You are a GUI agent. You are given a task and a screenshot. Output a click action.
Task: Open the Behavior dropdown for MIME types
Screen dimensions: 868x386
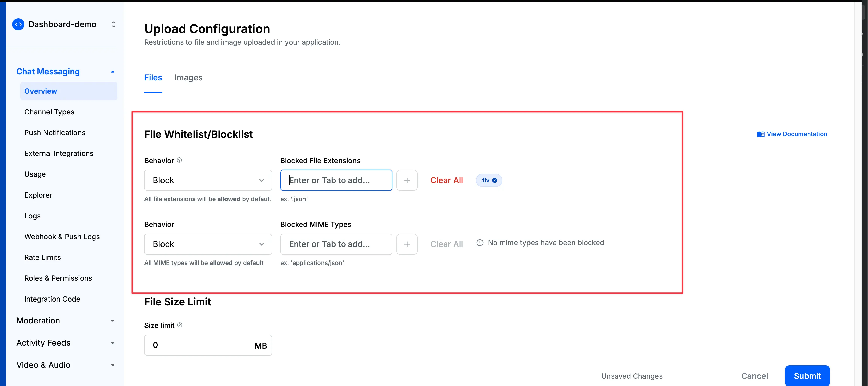pyautogui.click(x=262, y=244)
